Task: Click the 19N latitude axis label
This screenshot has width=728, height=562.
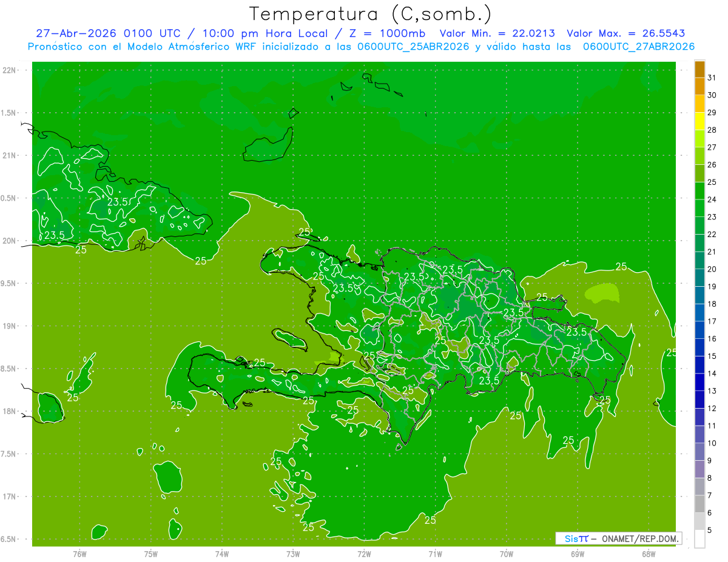Action: click(10, 326)
